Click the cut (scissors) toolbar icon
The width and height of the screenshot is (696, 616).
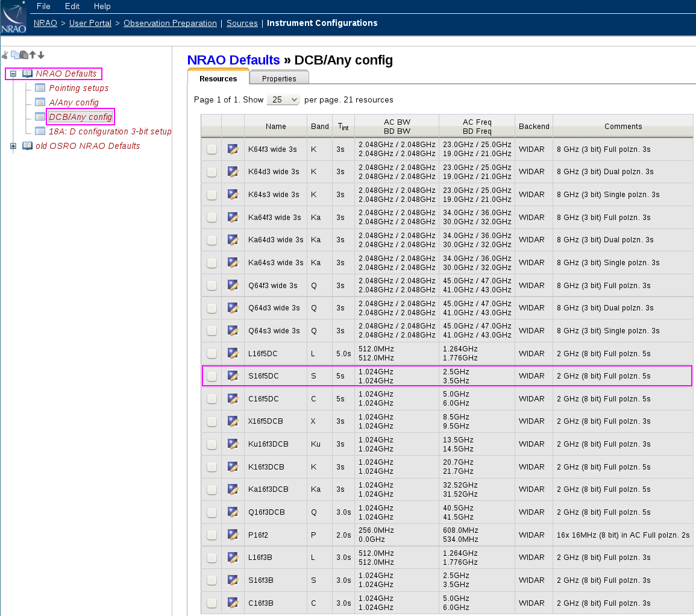pos(5,55)
